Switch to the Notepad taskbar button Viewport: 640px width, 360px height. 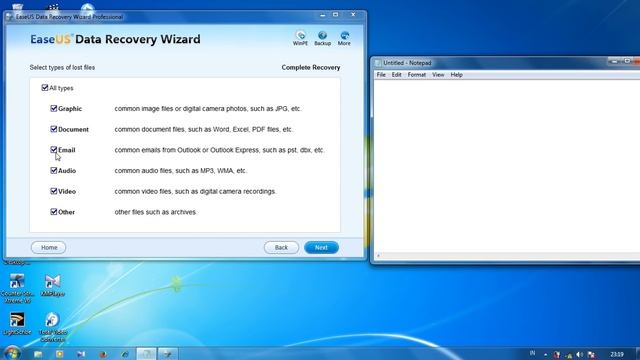146,354
